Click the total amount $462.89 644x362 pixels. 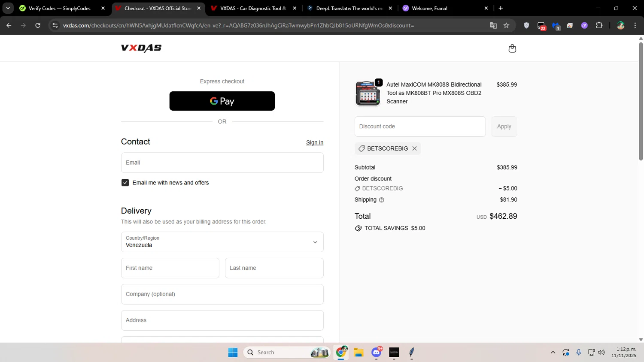click(503, 216)
